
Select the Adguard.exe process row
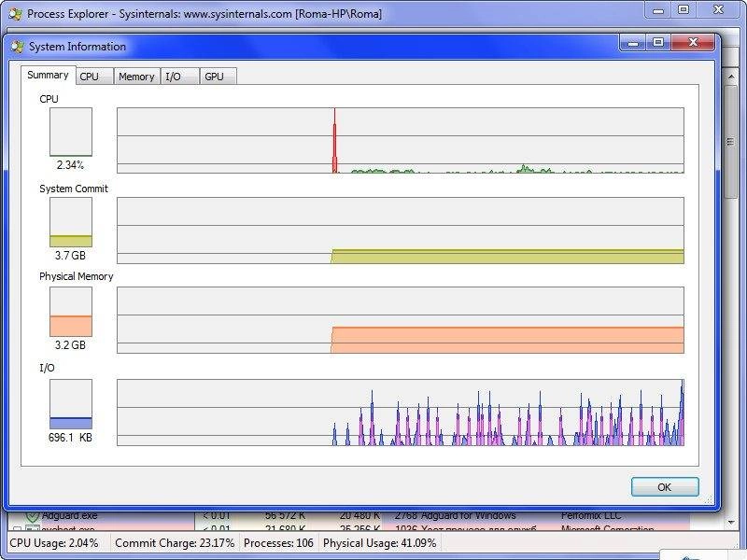pyautogui.click(x=349, y=516)
